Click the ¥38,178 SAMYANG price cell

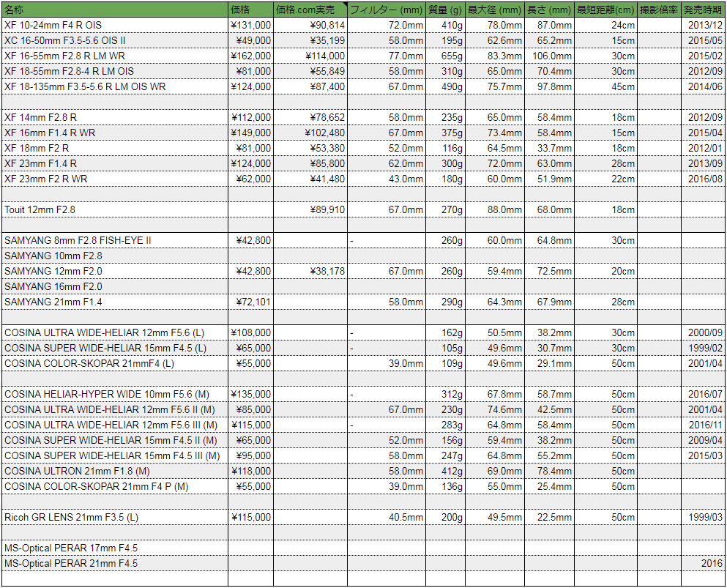tap(310, 271)
